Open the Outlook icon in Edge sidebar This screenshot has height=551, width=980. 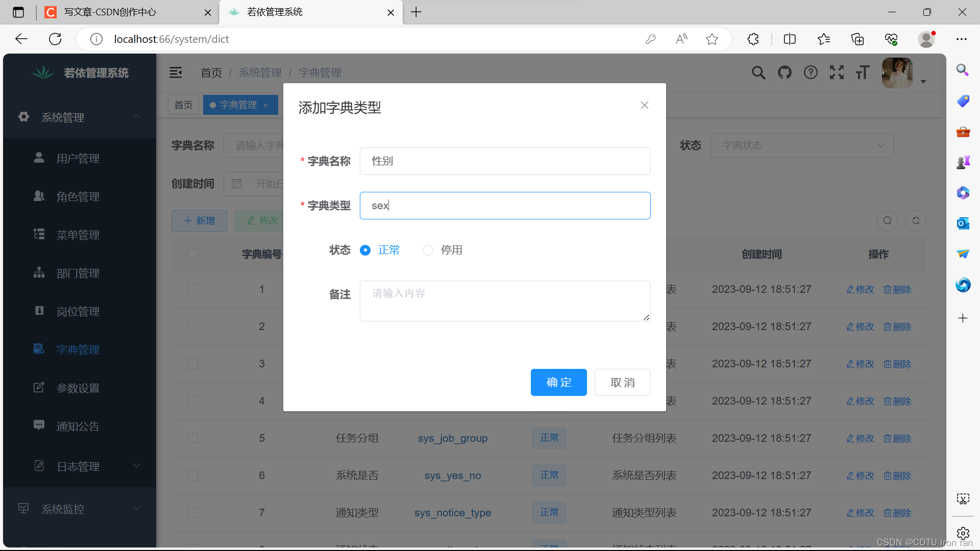click(963, 223)
